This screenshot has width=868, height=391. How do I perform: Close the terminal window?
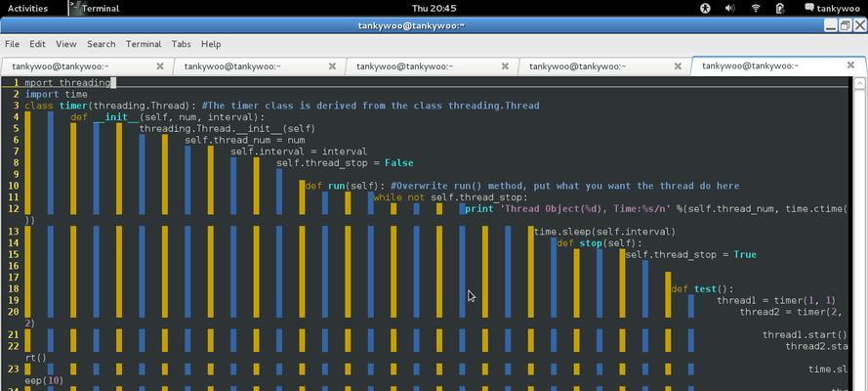coord(859,25)
